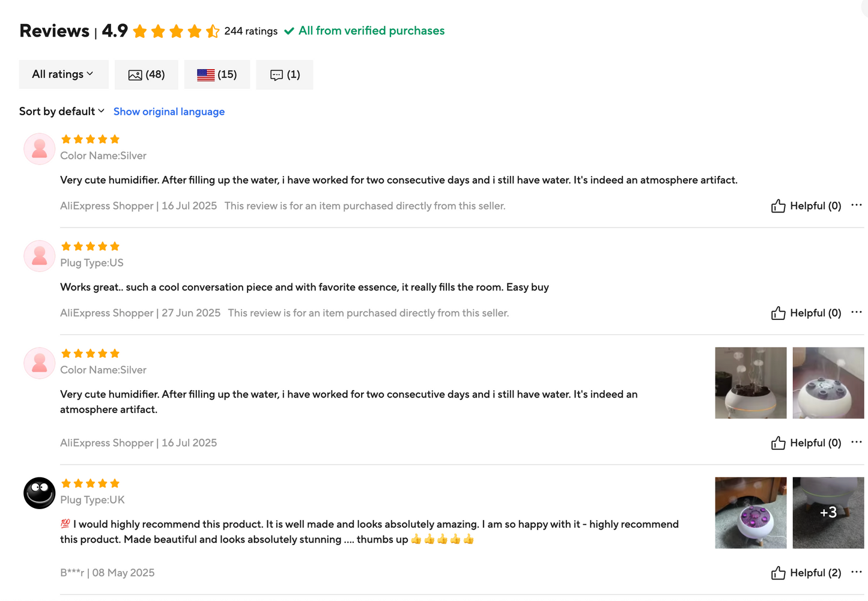The height and width of the screenshot is (601, 868).
Task: Click thumbs-up on B***r's review
Action: (778, 573)
